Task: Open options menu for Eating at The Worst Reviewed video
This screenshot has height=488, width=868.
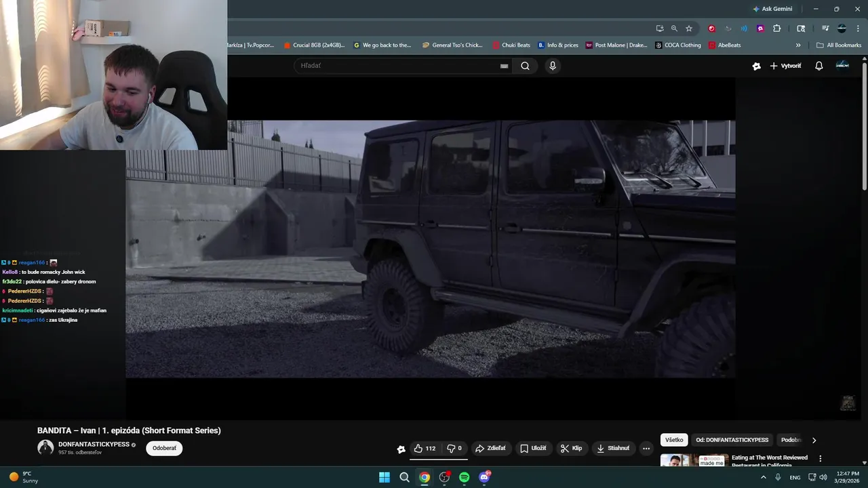Action: [820, 459]
